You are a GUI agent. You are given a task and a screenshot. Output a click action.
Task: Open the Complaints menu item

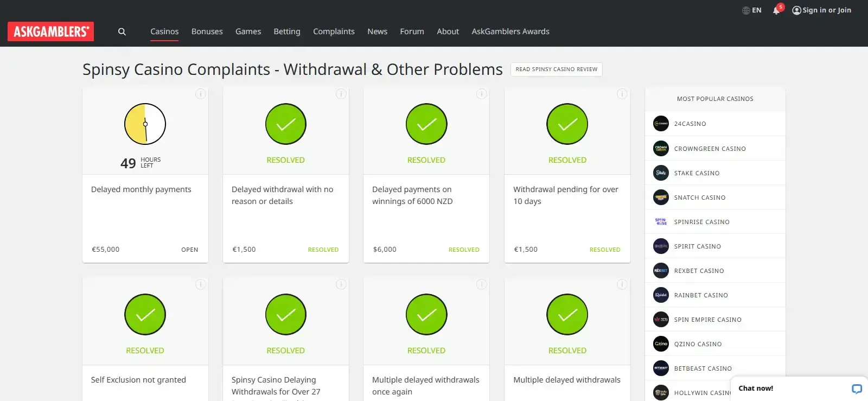pos(334,31)
